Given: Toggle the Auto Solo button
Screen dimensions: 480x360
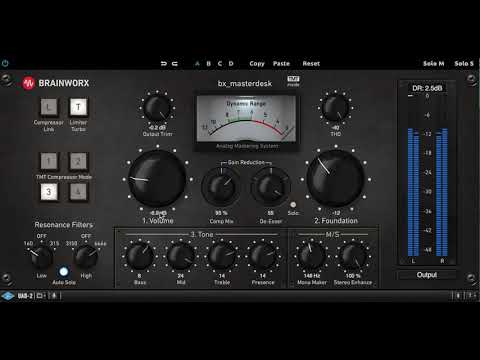Looking at the screenshot, I should click(x=64, y=271).
